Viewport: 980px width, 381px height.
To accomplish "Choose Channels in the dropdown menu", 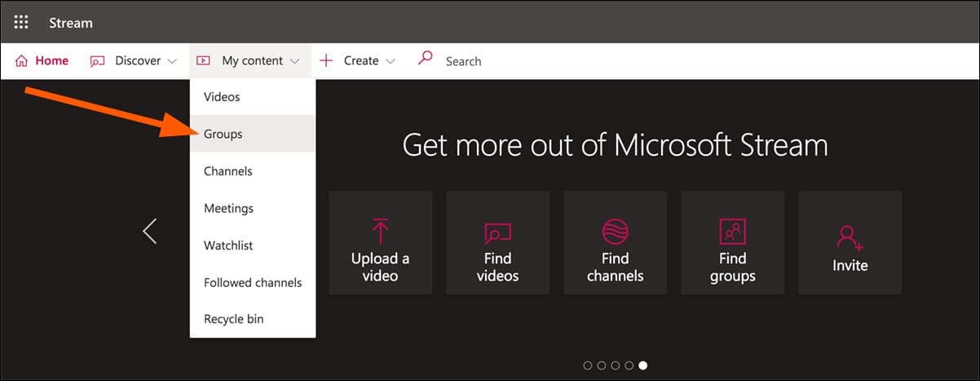I will tap(228, 171).
